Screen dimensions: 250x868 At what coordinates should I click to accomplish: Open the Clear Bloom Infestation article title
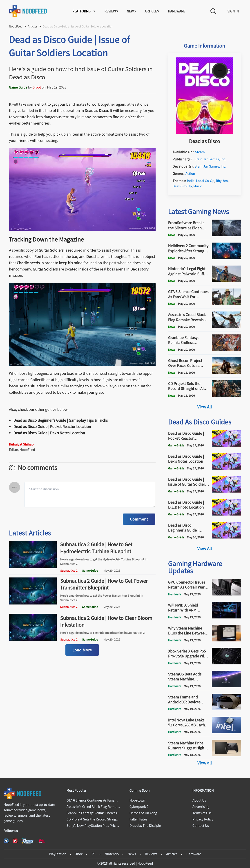106,621
